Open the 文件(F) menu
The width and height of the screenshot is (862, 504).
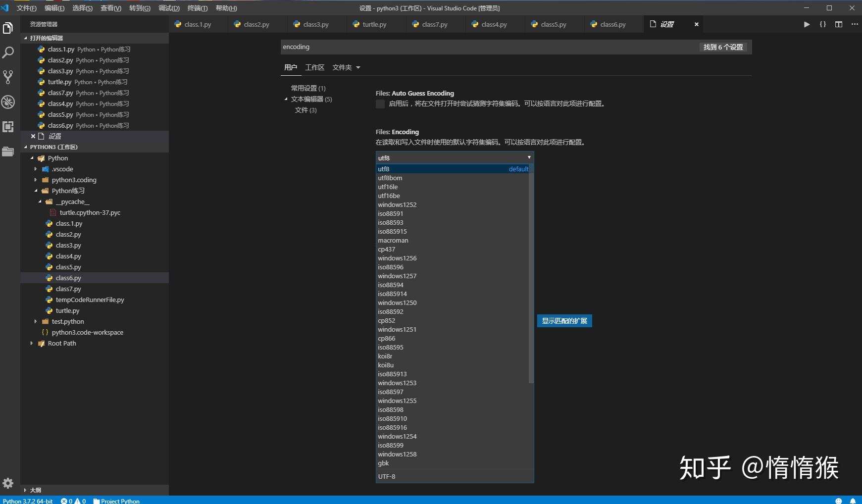click(27, 8)
